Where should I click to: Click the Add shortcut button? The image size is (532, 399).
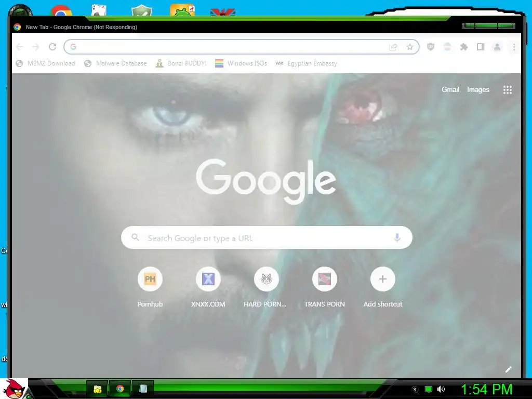383,287
